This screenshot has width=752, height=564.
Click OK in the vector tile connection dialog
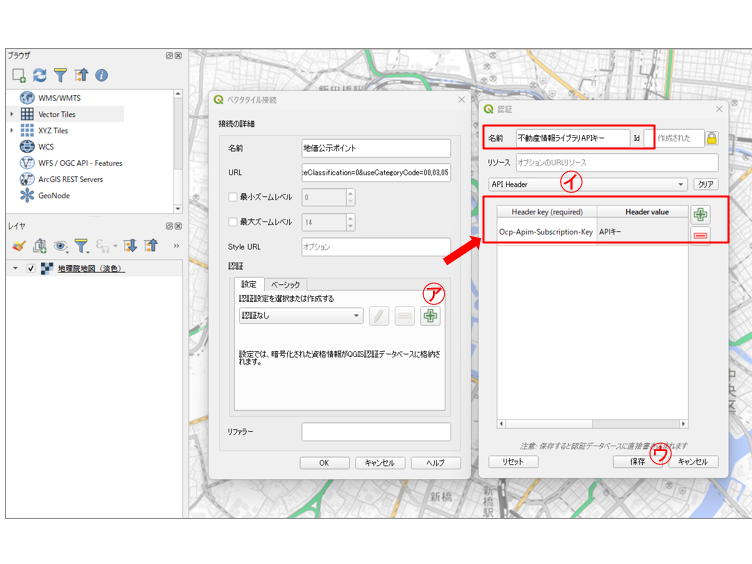(x=324, y=463)
